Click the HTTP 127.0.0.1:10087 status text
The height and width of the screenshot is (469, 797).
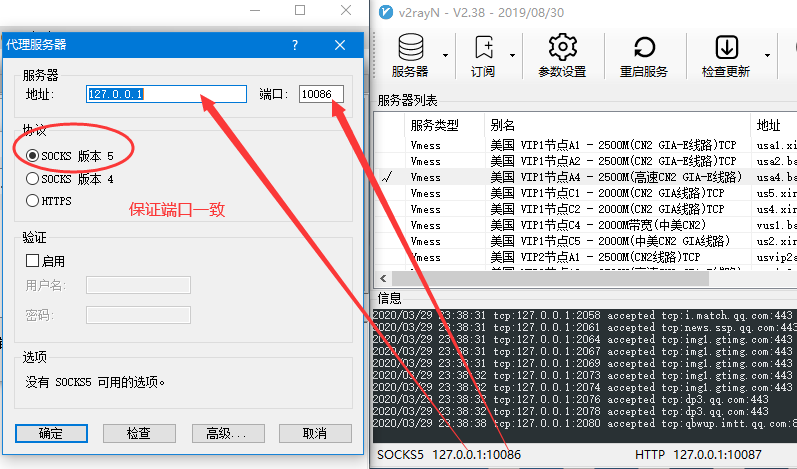click(x=698, y=454)
